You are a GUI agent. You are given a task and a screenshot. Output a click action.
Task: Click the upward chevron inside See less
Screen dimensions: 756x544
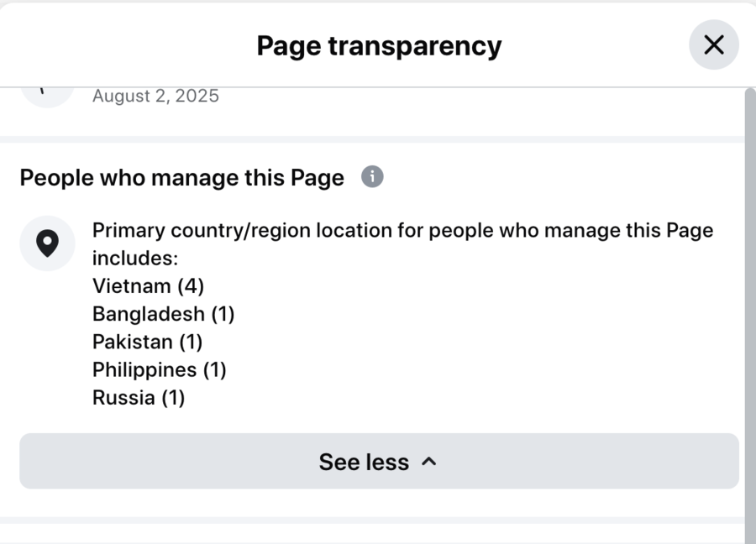point(428,461)
